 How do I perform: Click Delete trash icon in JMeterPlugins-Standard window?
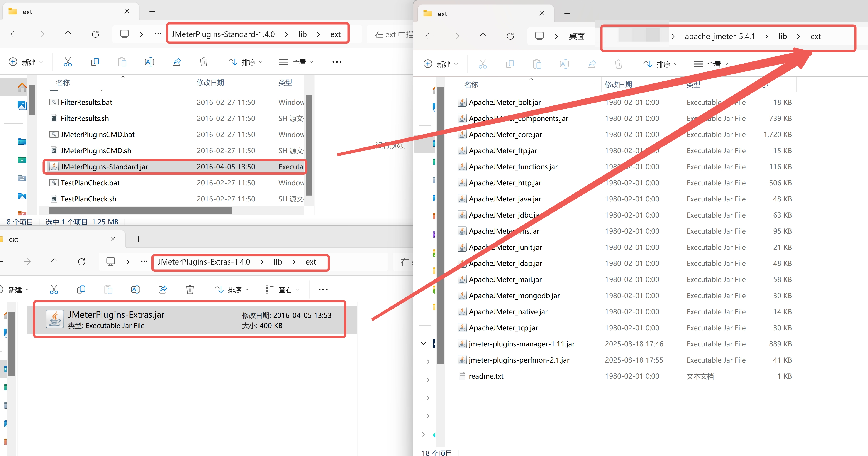click(x=204, y=62)
